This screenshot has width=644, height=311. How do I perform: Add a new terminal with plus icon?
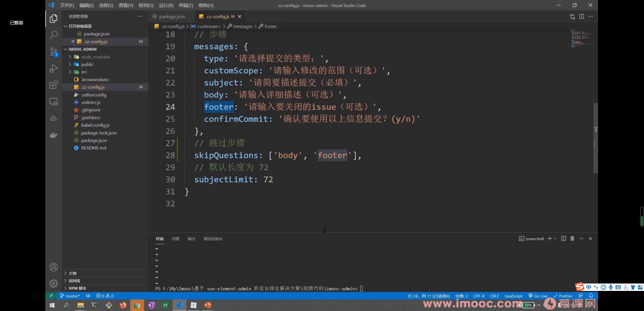coord(549,239)
